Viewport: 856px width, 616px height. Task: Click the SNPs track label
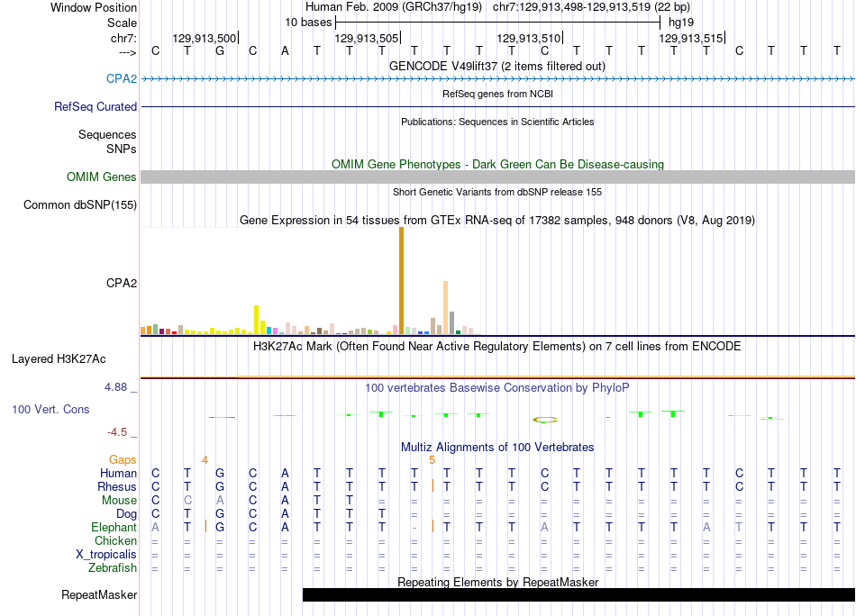pos(122,149)
